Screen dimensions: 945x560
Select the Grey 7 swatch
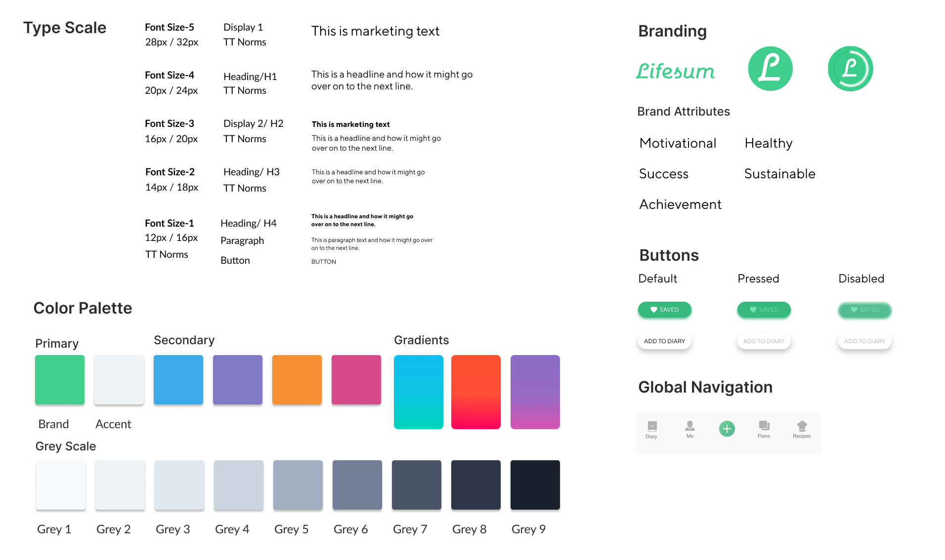pos(417,485)
